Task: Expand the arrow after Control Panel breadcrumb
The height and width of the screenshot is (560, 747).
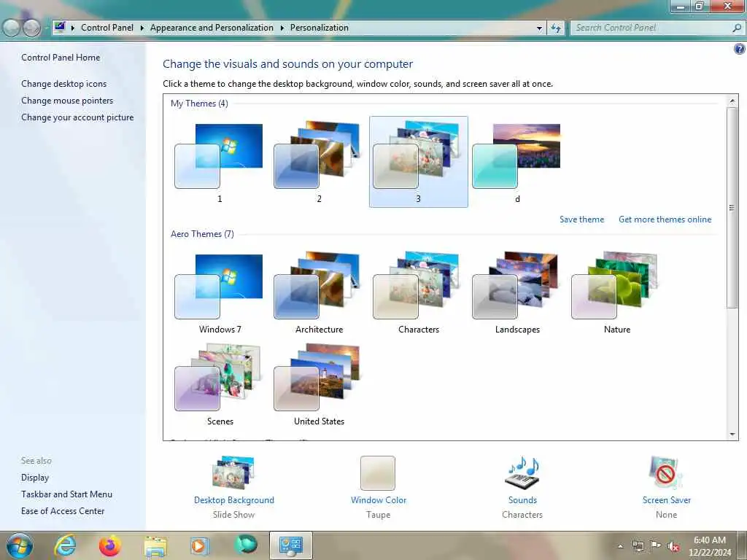Action: [142, 28]
